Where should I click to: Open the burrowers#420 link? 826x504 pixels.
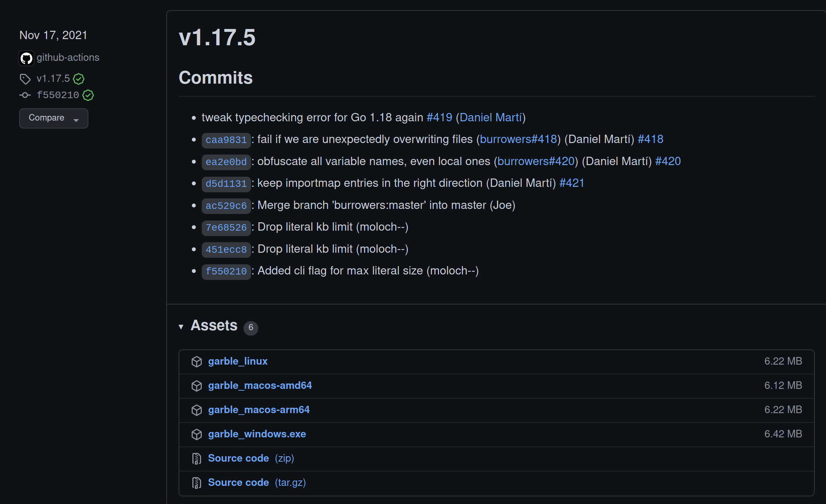click(x=536, y=161)
